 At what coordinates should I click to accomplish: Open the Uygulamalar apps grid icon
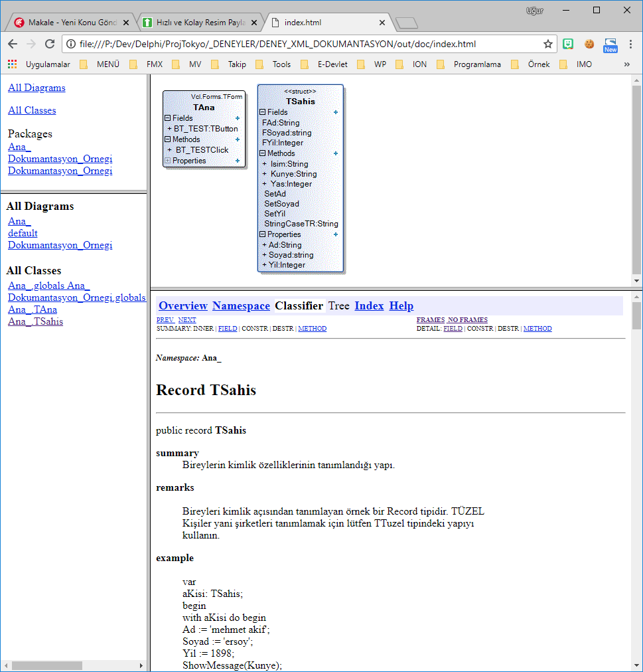[12, 64]
